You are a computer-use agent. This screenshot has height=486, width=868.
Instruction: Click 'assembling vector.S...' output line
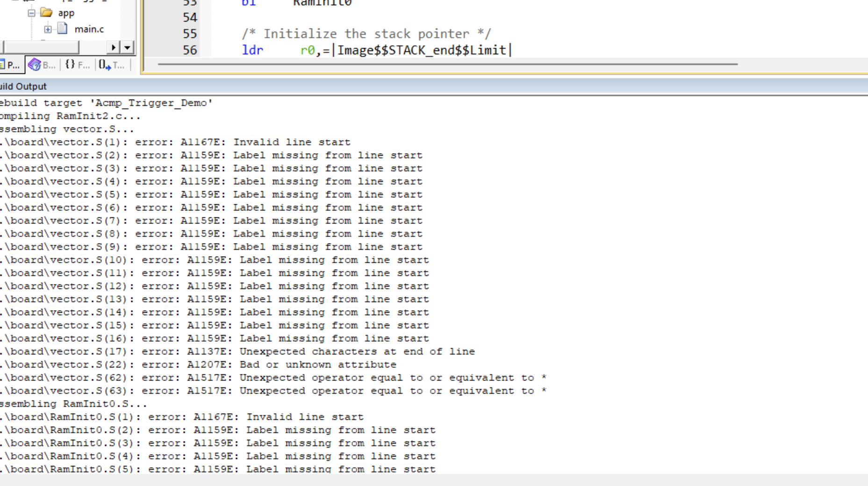pyautogui.click(x=67, y=129)
